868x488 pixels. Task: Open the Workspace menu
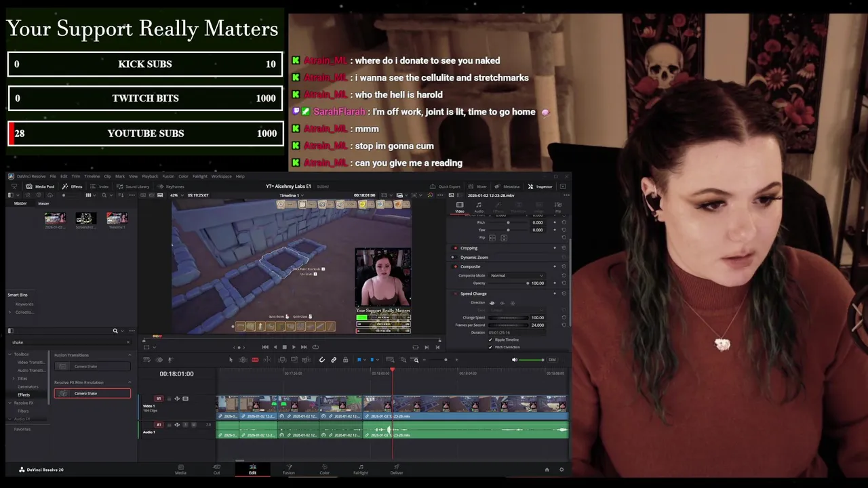[221, 176]
